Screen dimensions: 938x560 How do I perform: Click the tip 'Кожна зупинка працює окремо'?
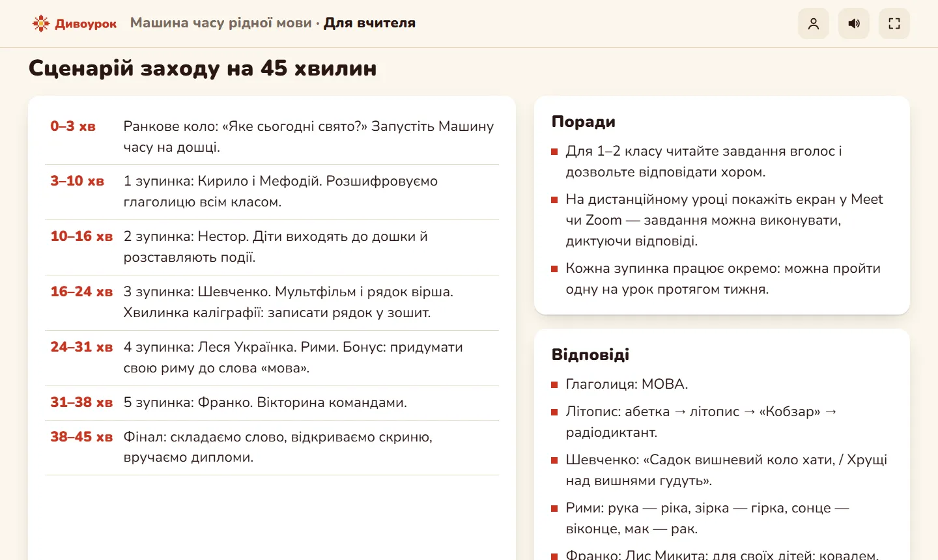[x=723, y=279]
